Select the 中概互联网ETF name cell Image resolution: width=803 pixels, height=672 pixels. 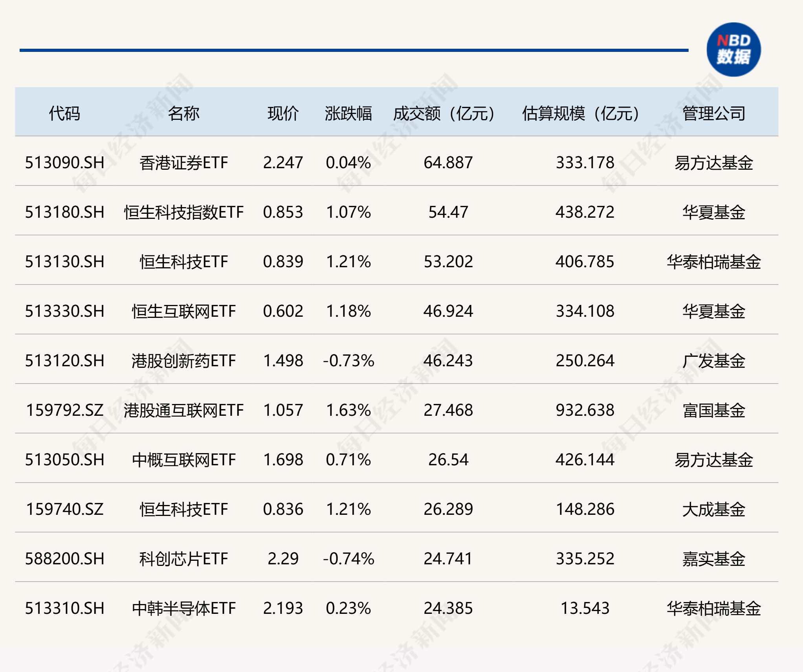tap(183, 460)
